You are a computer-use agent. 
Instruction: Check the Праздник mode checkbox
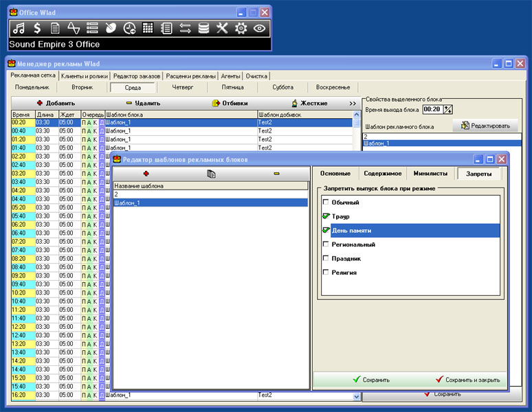tap(326, 258)
